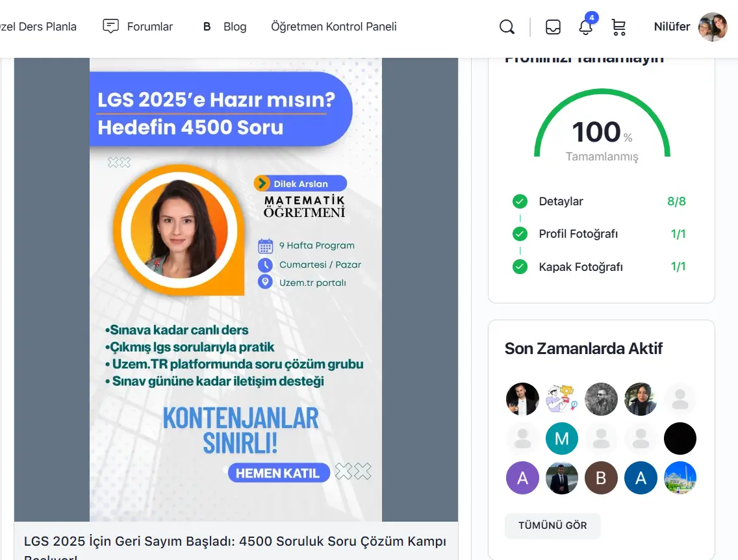Screen dimensions: 738x560
Task: Click the Nilüfer user name
Action: [x=672, y=27]
